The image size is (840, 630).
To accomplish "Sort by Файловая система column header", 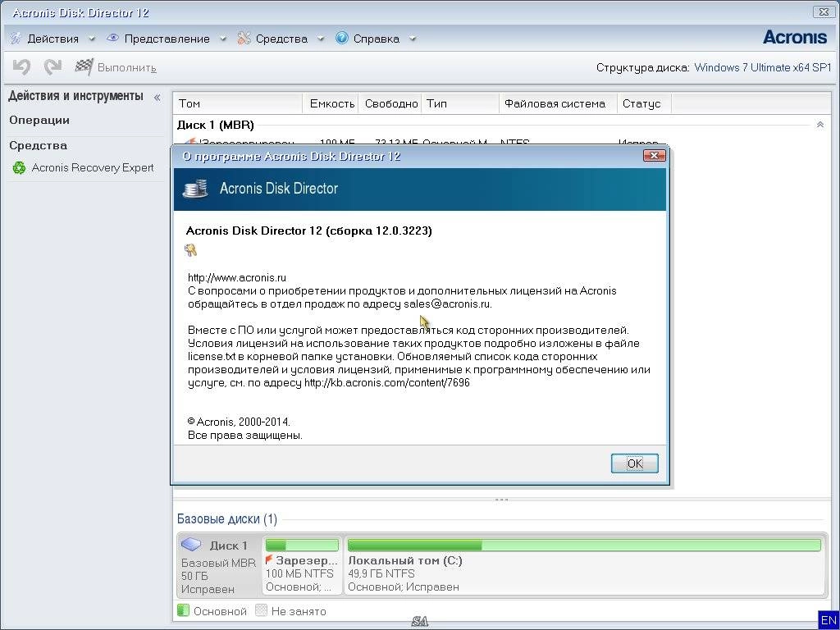I will click(558, 103).
